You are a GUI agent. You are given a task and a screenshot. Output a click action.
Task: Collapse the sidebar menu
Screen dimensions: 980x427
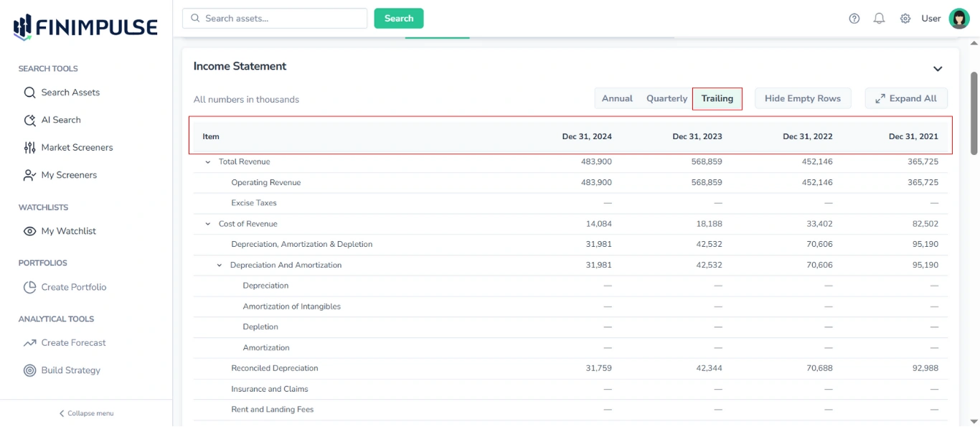85,413
